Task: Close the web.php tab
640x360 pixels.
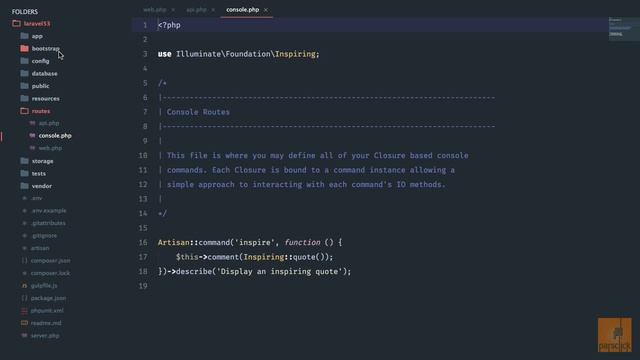Action: coord(173,10)
